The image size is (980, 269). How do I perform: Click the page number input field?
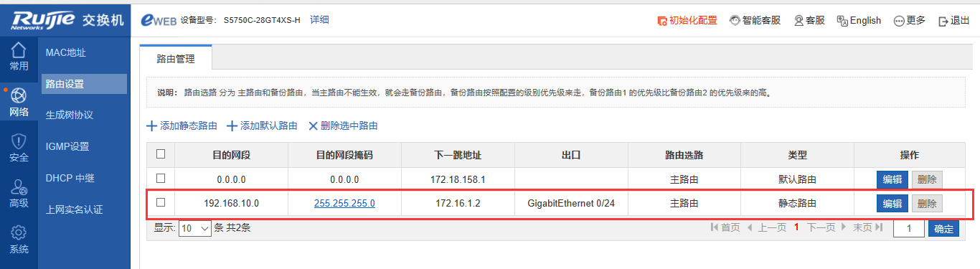click(x=908, y=228)
